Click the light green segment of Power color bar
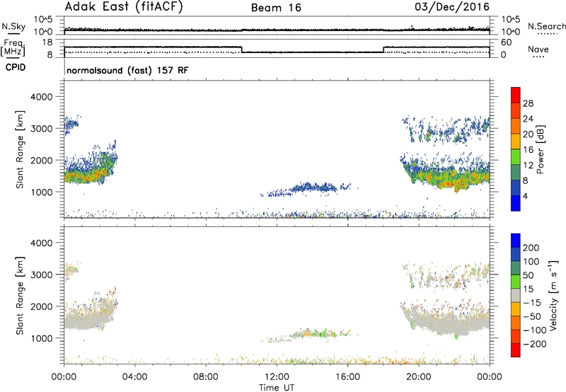566x392 pixels. (516, 157)
